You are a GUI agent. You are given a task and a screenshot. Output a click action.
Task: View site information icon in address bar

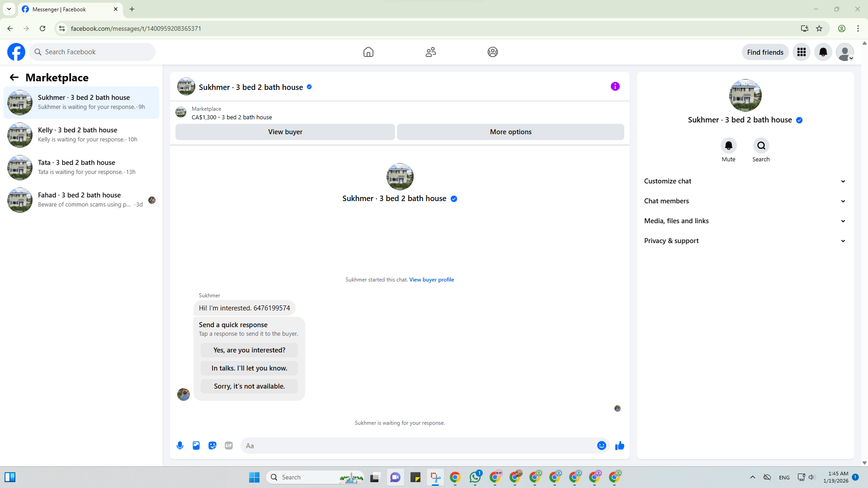point(62,28)
